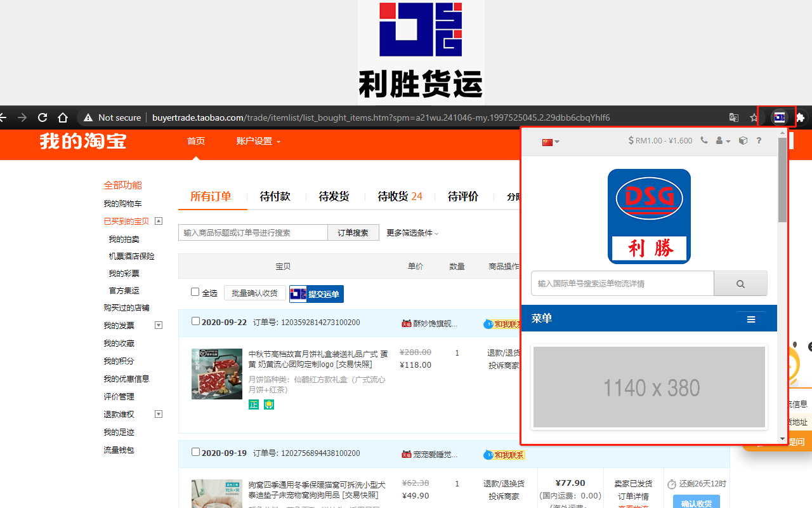Open 我的足迹 in the sidebar
The image size is (812, 508).
point(119,432)
